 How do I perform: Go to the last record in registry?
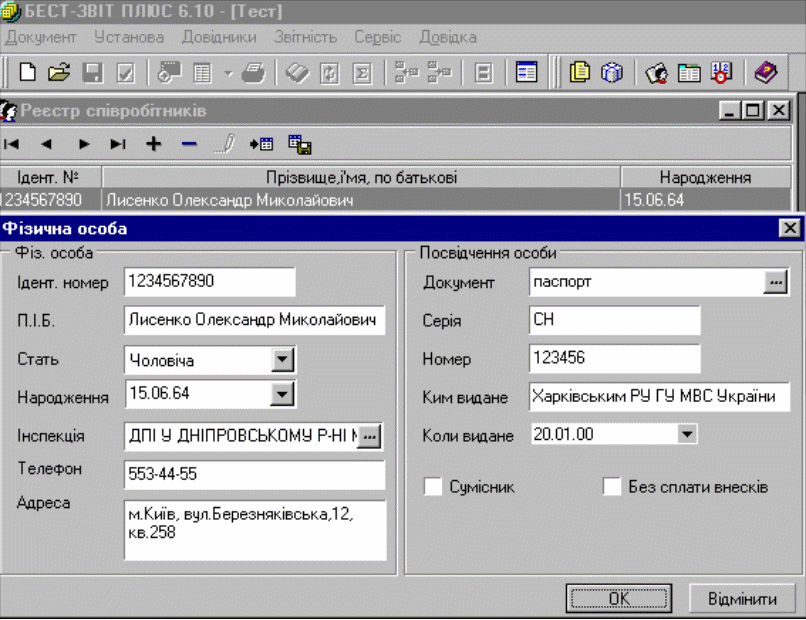(118, 144)
